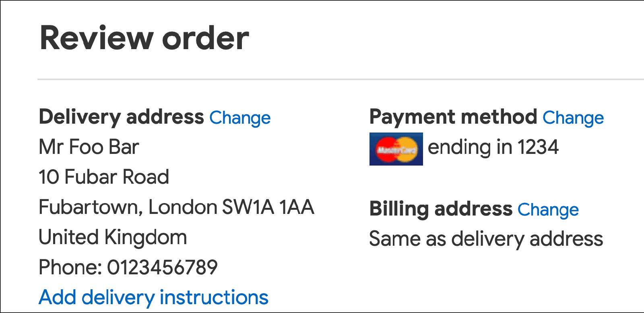Open the payment method Change link
This screenshot has height=313, width=644.
point(573,117)
